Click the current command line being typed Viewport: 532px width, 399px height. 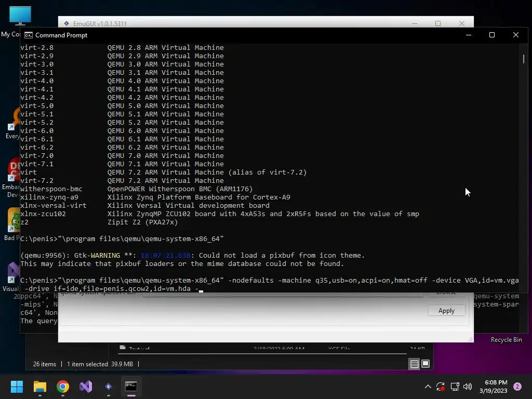(x=270, y=285)
